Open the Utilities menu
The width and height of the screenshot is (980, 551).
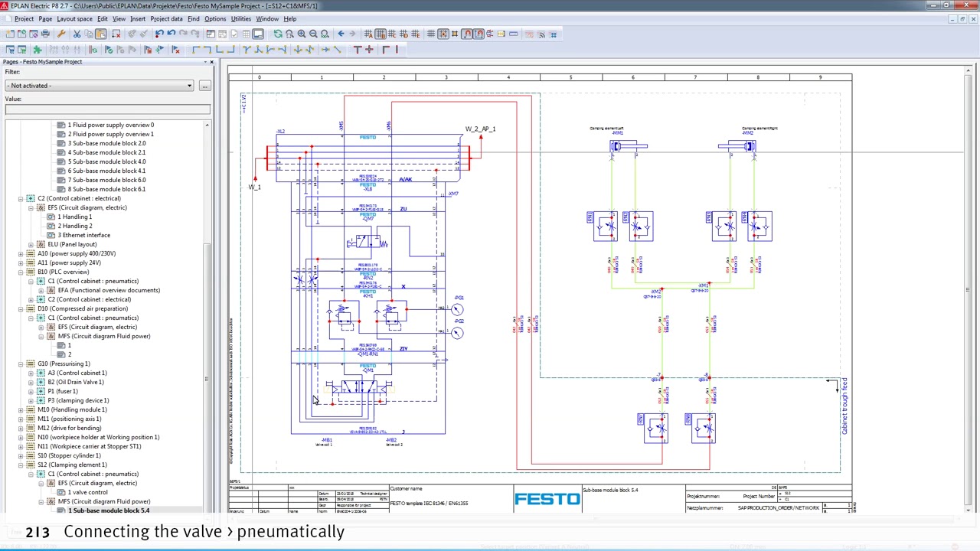click(x=240, y=19)
